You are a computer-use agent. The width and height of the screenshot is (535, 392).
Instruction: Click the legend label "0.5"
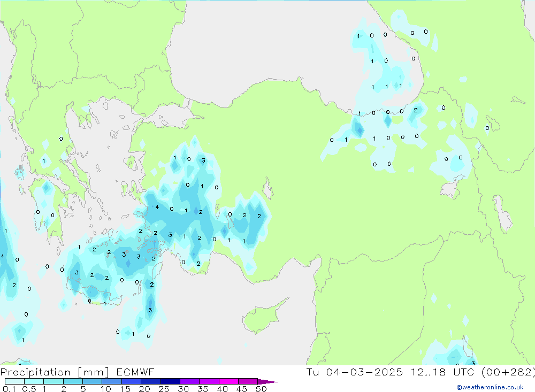29,389
